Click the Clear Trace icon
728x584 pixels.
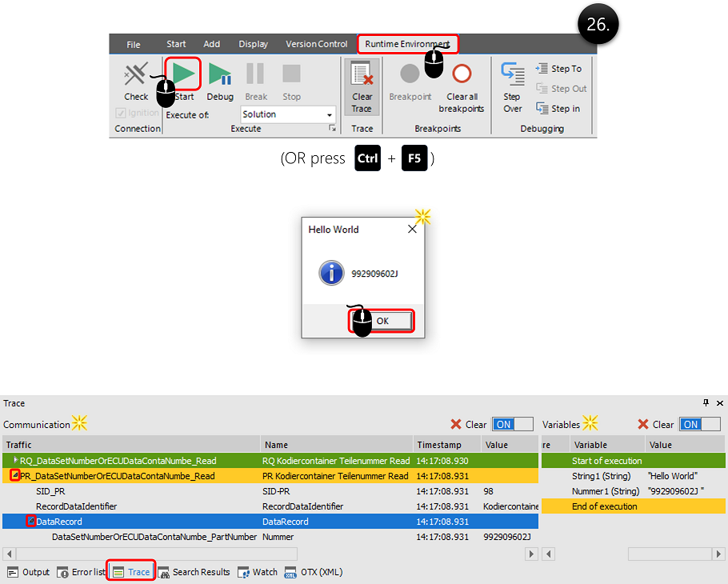tap(362, 76)
